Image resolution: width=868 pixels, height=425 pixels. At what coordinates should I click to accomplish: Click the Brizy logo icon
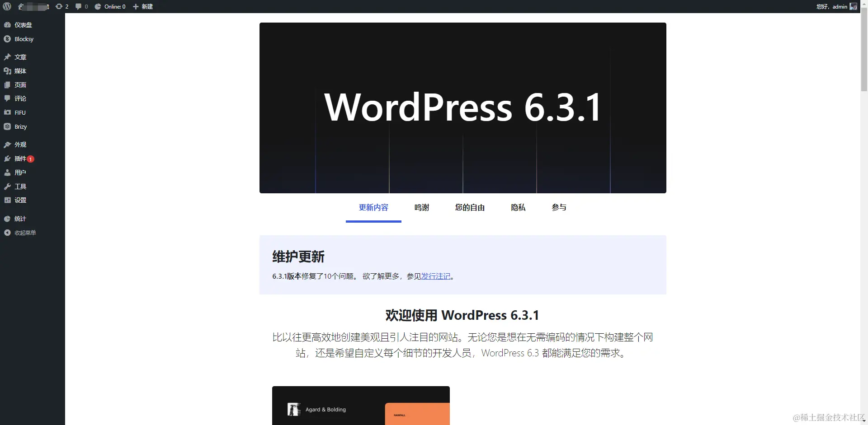pyautogui.click(x=7, y=126)
